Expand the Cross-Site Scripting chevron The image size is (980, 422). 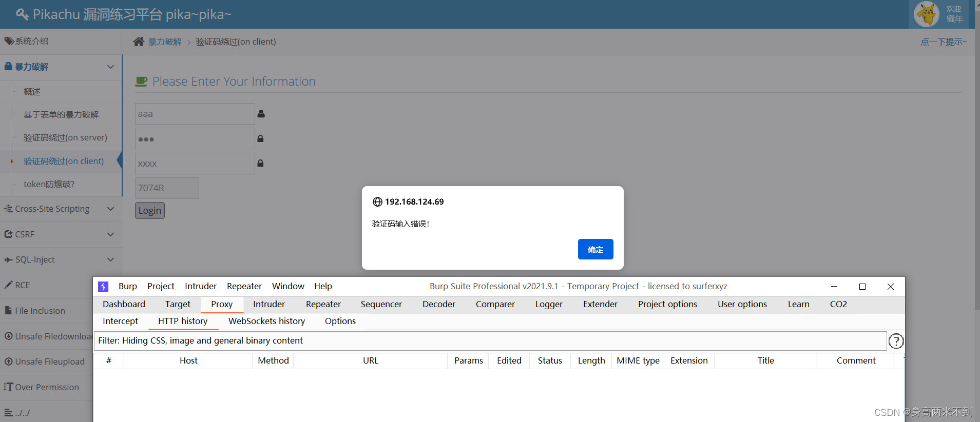click(x=110, y=209)
